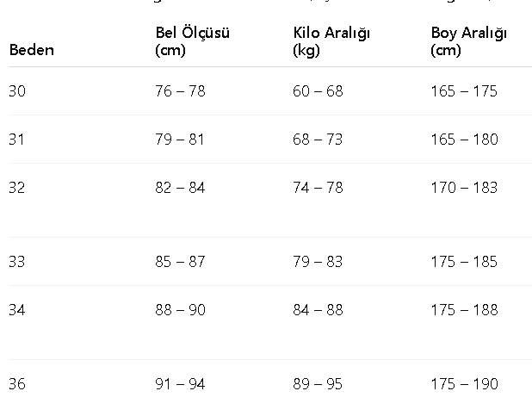
Task: Click the Bel Ölçüsü (cm) header
Action: click(192, 41)
